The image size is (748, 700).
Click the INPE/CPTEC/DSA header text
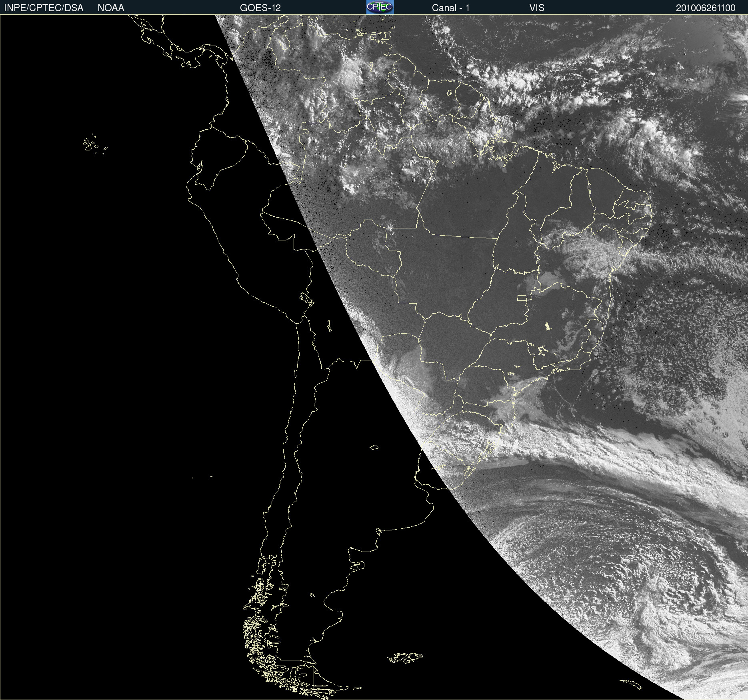44,8
